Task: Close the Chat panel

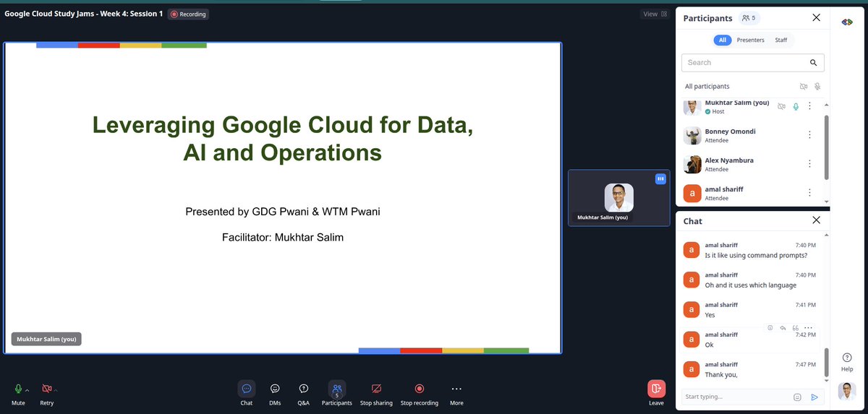Action: click(x=816, y=220)
